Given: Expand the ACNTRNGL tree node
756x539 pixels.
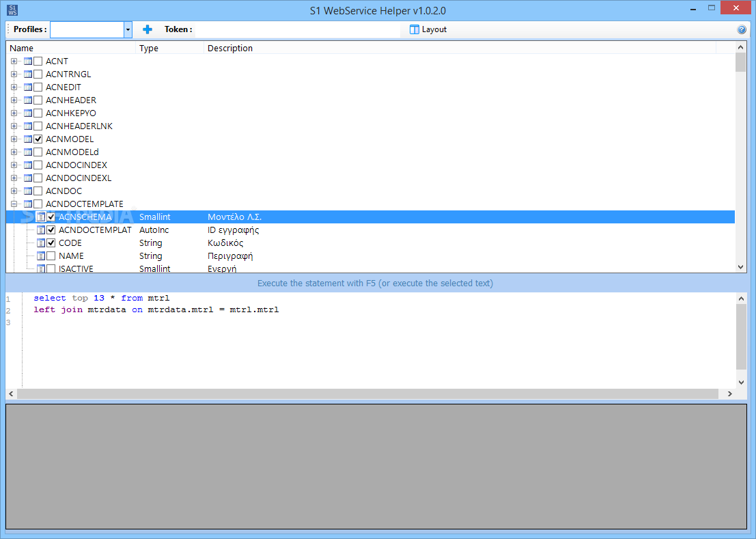Looking at the screenshot, I should 14,74.
